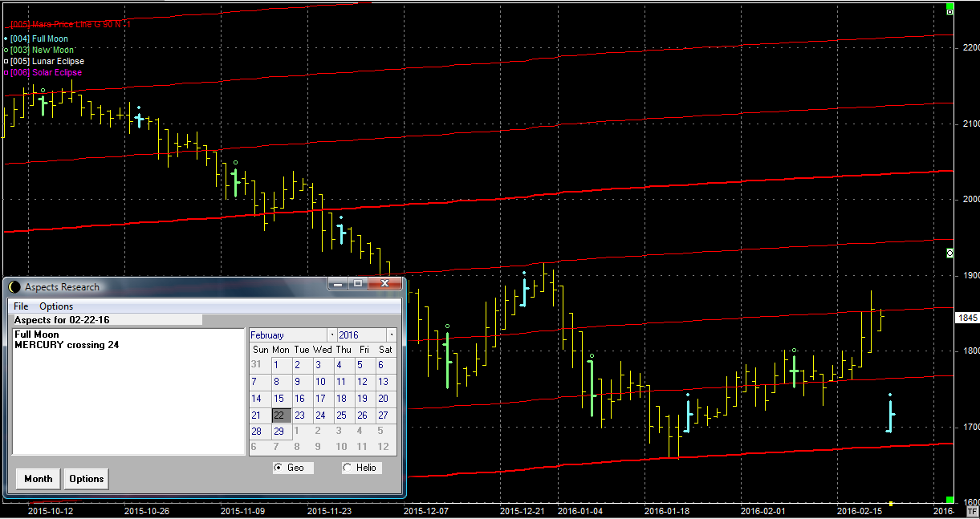The width and height of the screenshot is (980, 519).
Task: Click the Aspects Research moon icon
Action: click(x=14, y=287)
